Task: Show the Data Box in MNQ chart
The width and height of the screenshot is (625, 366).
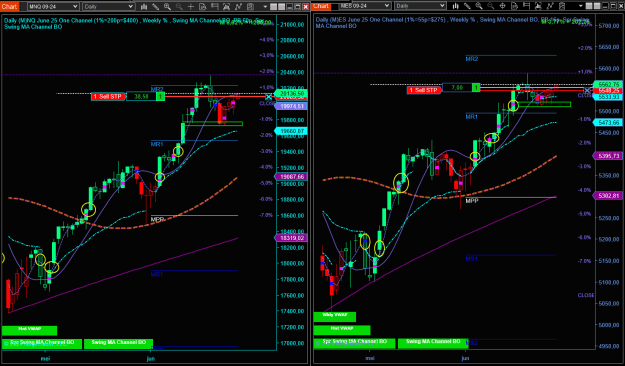Action: [x=202, y=7]
